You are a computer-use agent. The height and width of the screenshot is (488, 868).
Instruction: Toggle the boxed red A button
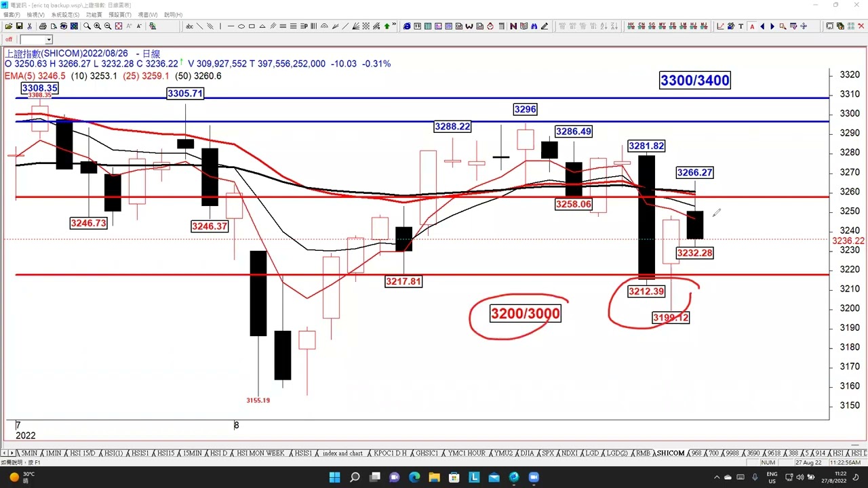[752, 26]
